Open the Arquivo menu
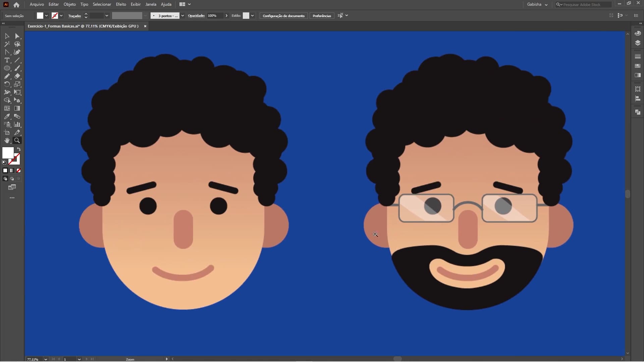This screenshot has height=362, width=644. (x=37, y=4)
